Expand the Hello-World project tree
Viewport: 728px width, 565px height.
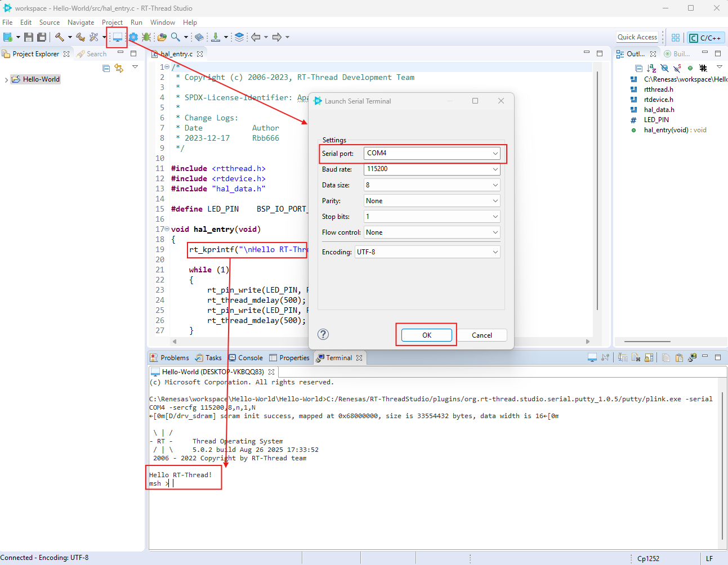click(6, 79)
